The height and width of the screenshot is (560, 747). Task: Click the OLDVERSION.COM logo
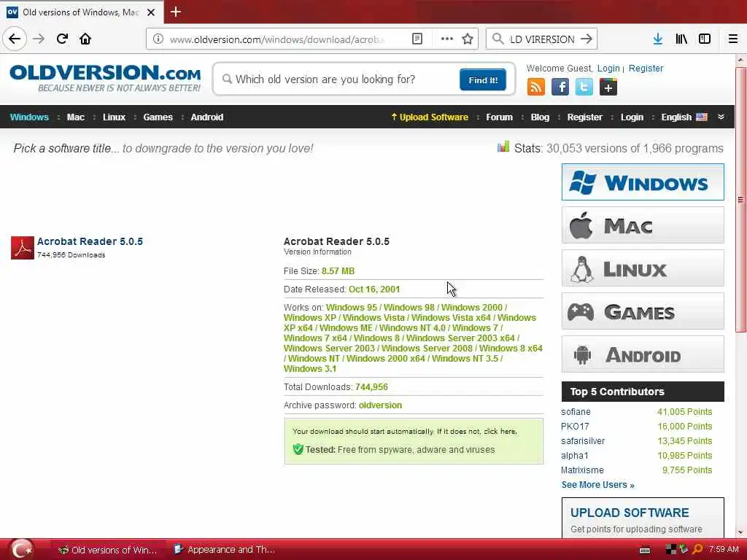point(105,77)
